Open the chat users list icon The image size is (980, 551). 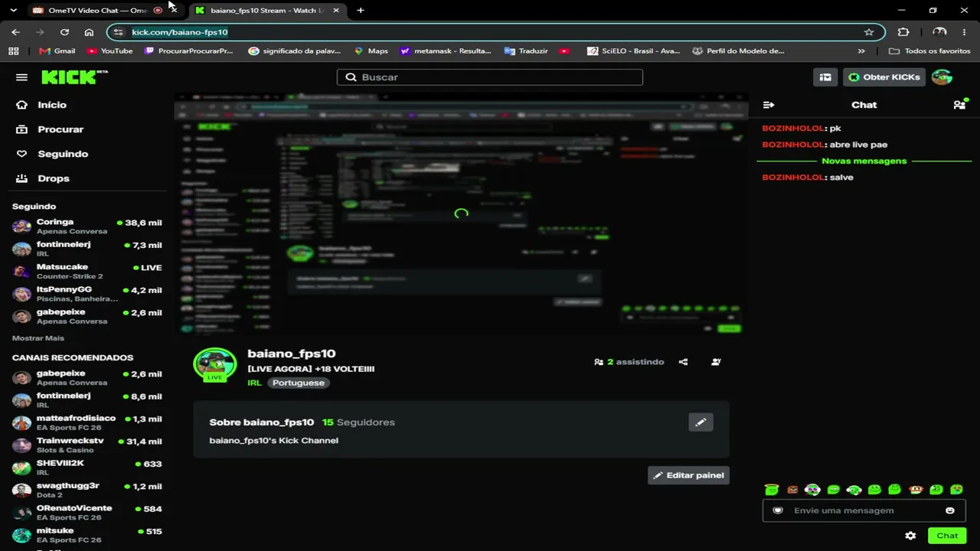959,105
